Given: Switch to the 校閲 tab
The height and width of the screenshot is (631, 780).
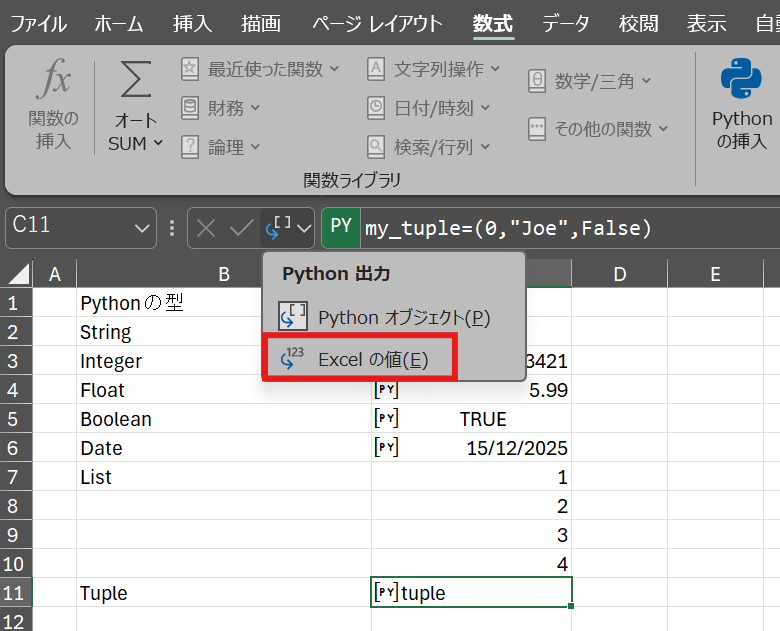Looking at the screenshot, I should click(638, 23).
